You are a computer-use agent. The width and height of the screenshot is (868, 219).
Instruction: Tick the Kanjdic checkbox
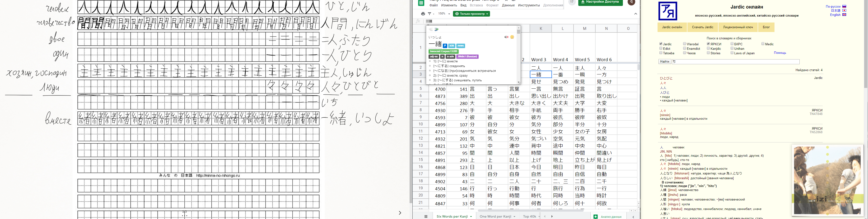708,48
